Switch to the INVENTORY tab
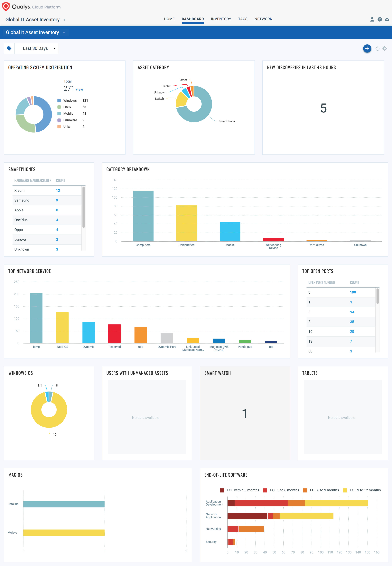This screenshot has width=392, height=566. (x=221, y=19)
